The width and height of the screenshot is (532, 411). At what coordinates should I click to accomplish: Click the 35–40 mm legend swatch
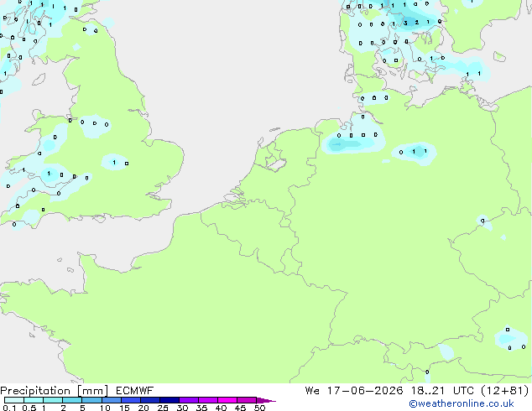point(207,400)
